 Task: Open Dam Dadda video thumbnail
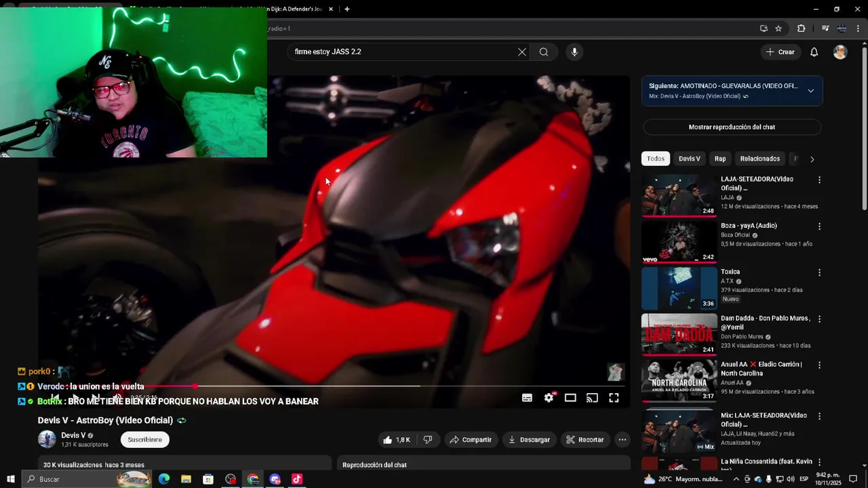coord(679,333)
